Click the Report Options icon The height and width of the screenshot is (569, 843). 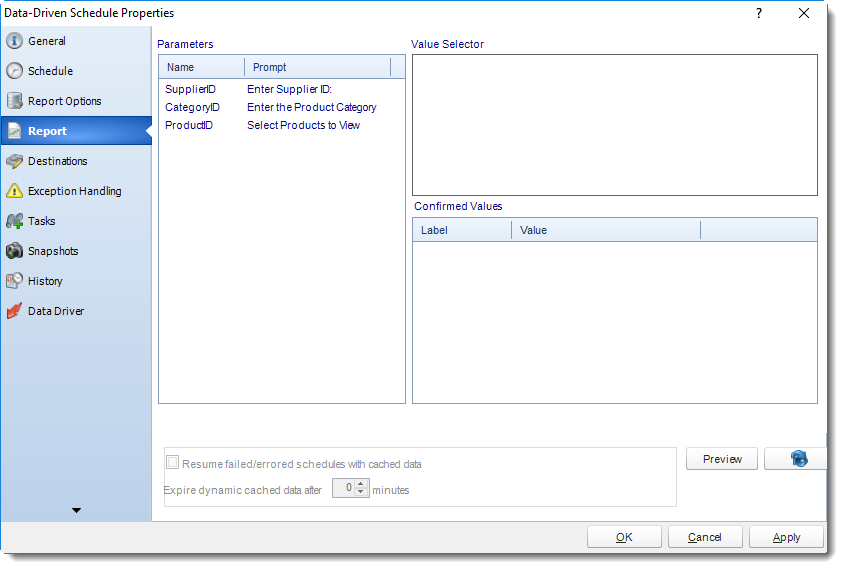15,101
